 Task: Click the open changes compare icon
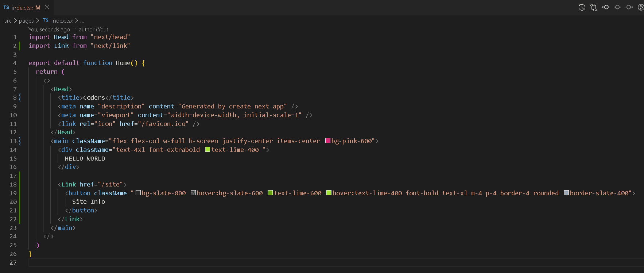pyautogui.click(x=594, y=7)
